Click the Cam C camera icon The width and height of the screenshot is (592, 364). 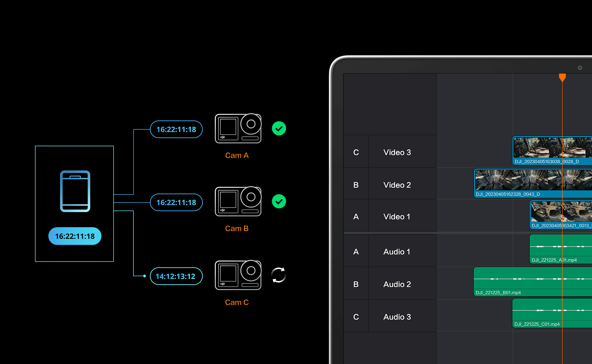[238, 275]
